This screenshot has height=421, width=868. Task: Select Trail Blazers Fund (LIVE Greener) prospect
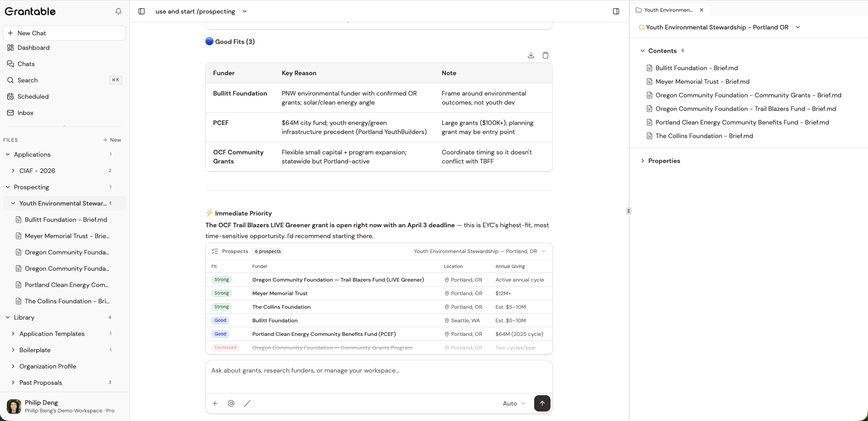click(379, 280)
